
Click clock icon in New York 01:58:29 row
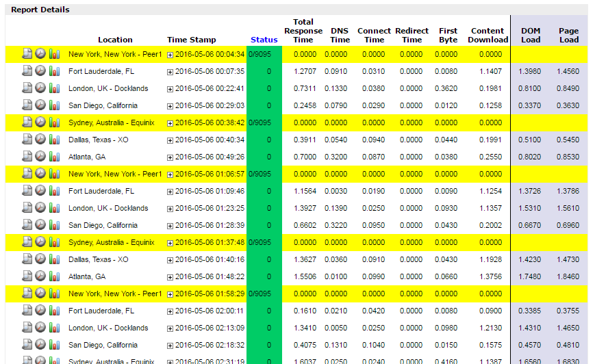[x=40, y=293]
